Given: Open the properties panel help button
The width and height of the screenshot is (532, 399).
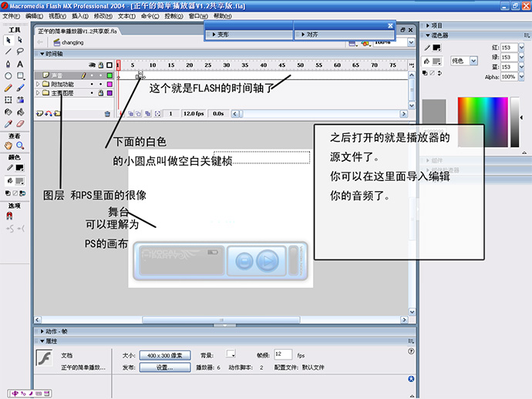Looking at the screenshot, I should click(x=411, y=351).
